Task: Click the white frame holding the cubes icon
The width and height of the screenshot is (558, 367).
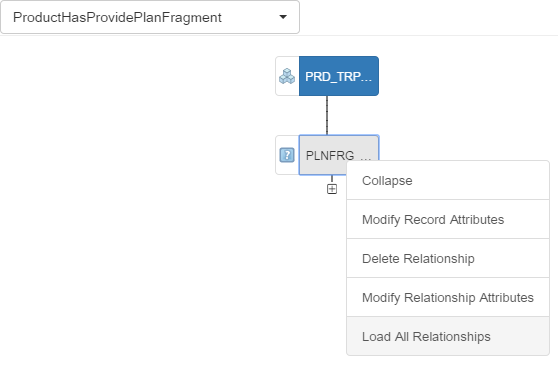Action: [x=287, y=76]
